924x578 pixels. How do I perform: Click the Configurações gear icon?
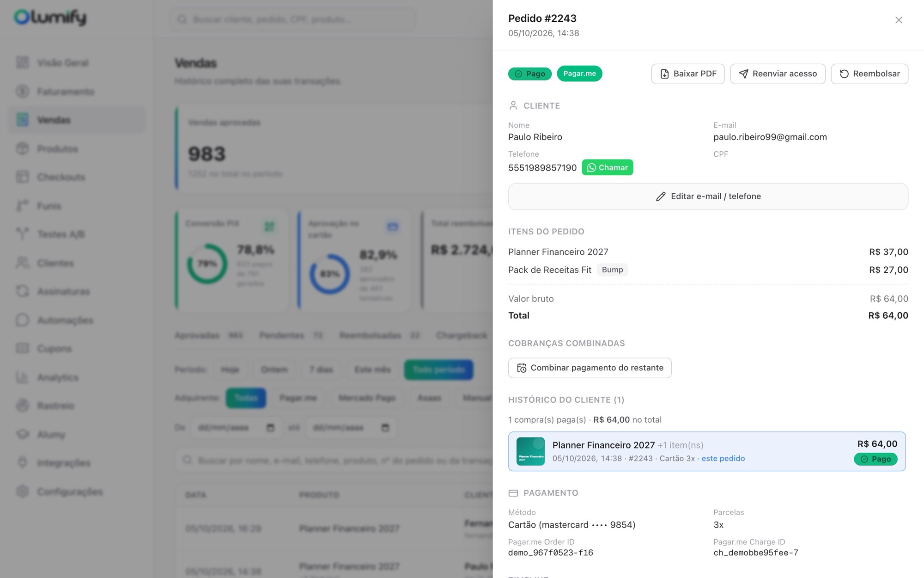[x=22, y=492]
